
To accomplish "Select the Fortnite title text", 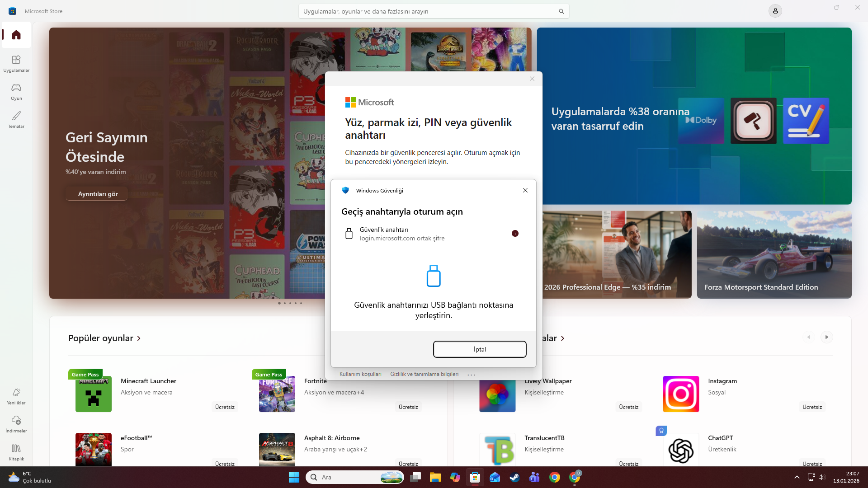I will point(316,381).
